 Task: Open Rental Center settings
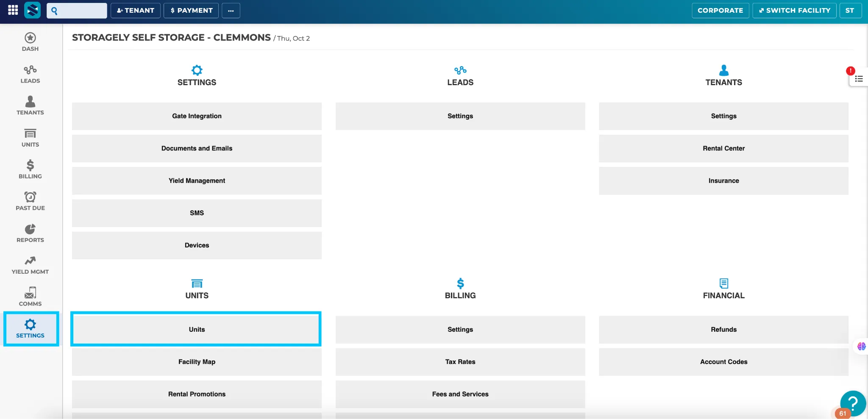tap(724, 148)
